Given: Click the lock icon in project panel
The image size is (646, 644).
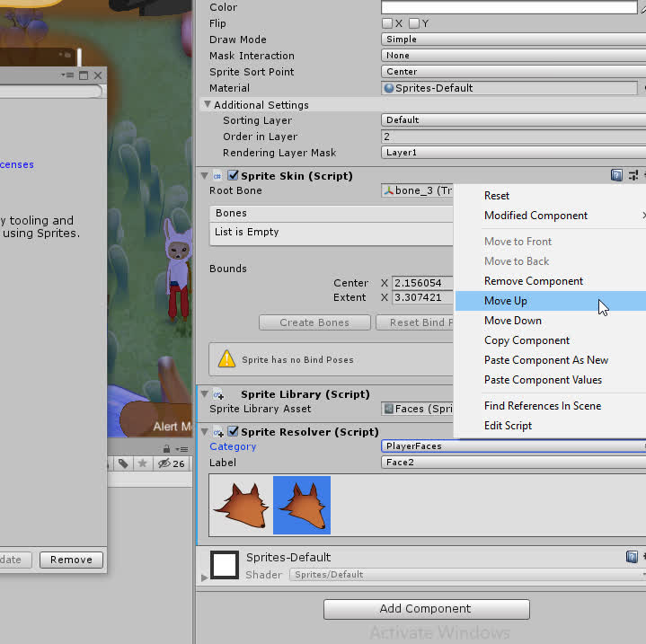Looking at the screenshot, I should pyautogui.click(x=166, y=448).
